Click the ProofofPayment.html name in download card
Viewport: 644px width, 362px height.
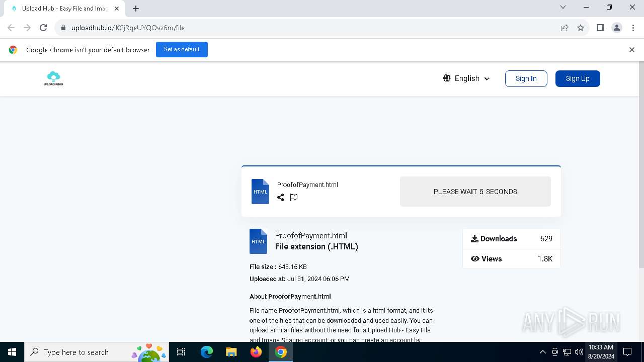point(307,185)
